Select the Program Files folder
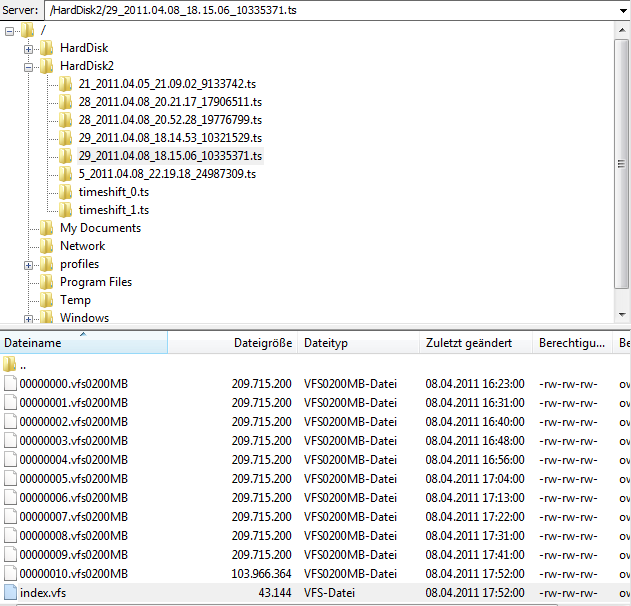 coord(96,282)
